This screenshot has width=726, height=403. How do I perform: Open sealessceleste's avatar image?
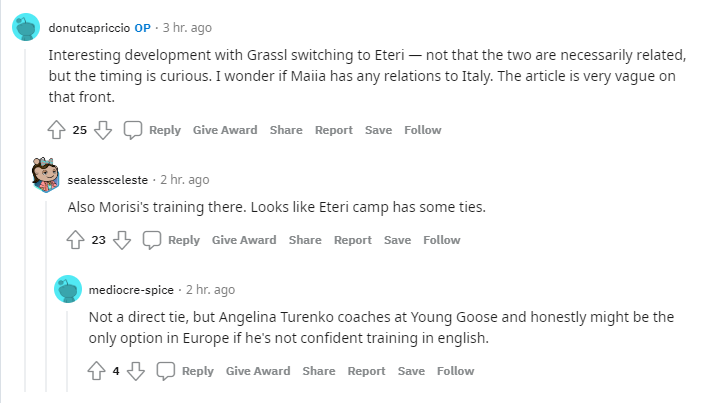(45, 178)
